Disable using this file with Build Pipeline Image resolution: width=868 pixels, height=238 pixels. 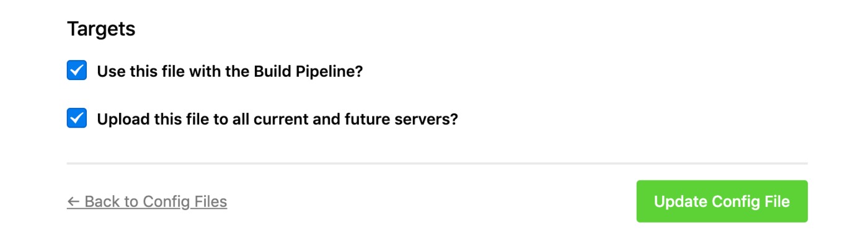coord(77,71)
